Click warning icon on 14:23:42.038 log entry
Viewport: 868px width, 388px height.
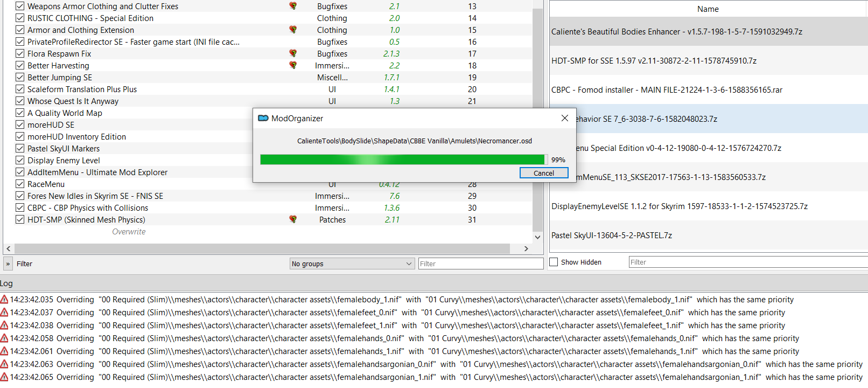click(4, 325)
